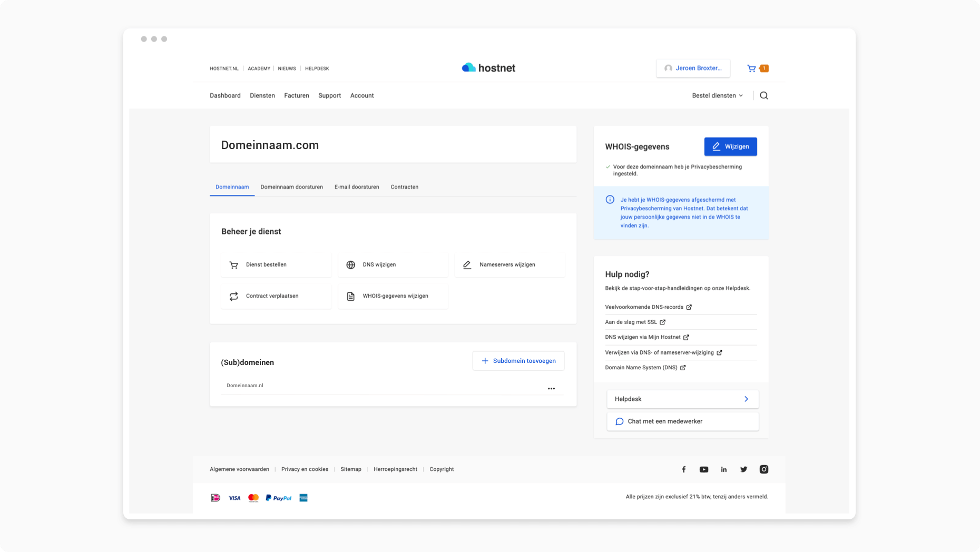Switch to the Contracten tab

click(405, 187)
